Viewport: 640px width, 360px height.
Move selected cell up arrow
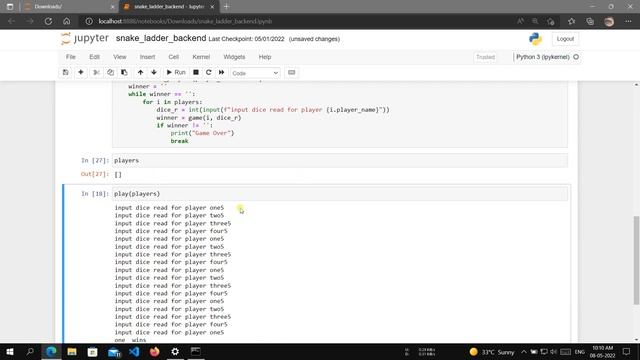[140, 73]
